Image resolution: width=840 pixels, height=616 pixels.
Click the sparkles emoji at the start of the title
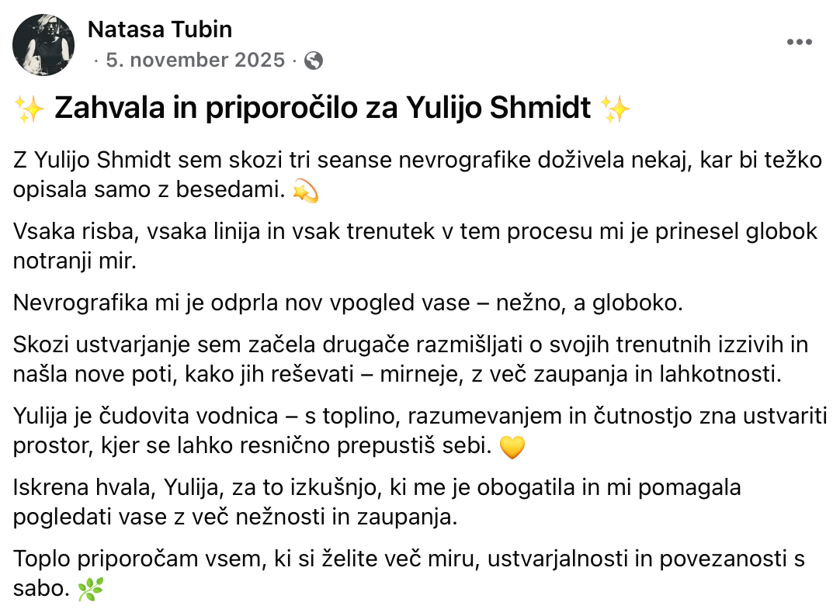[29, 109]
